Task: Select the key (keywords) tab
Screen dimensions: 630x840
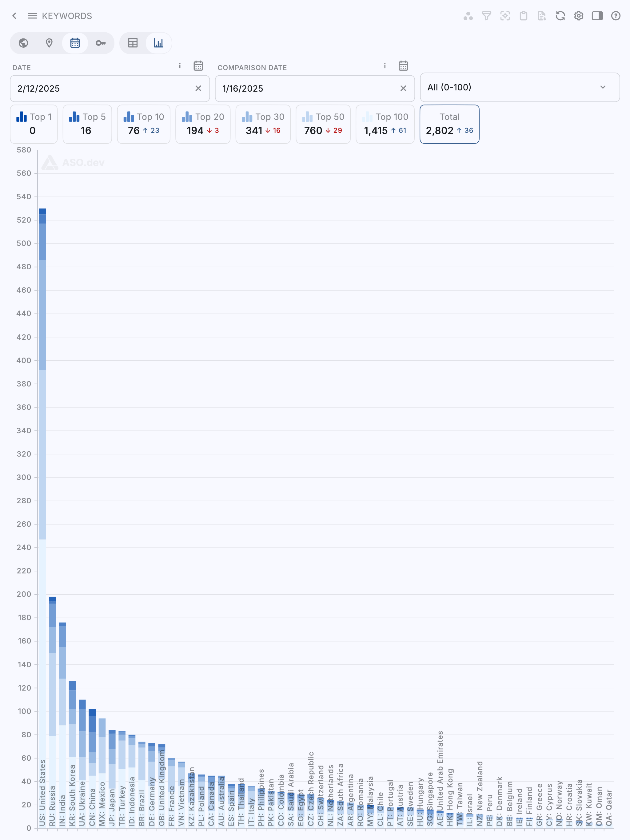Action: (x=100, y=43)
